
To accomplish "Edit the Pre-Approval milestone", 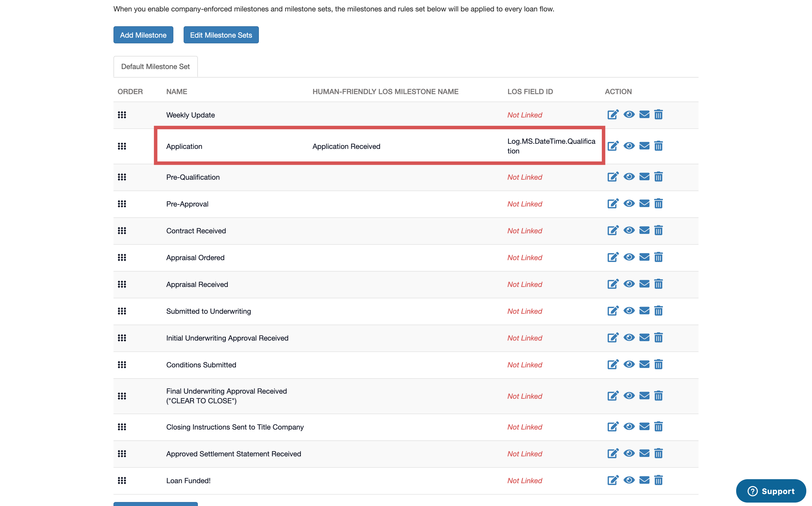I will coord(613,203).
